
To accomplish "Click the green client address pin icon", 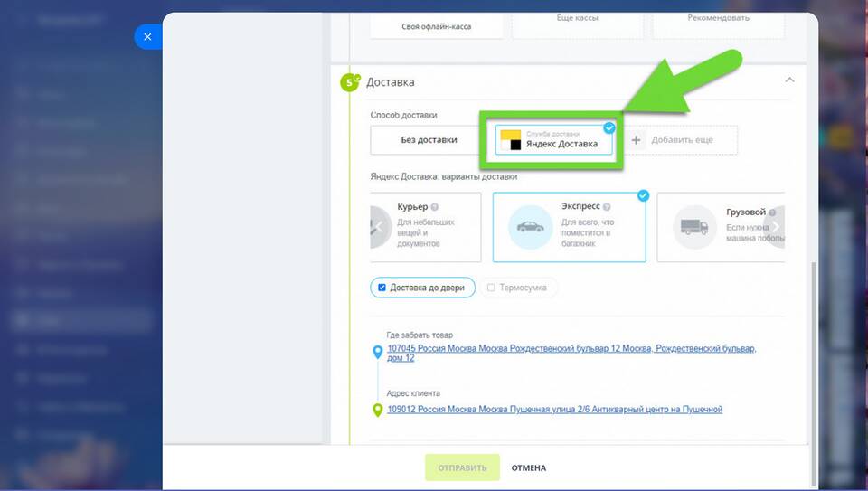I will click(x=378, y=410).
